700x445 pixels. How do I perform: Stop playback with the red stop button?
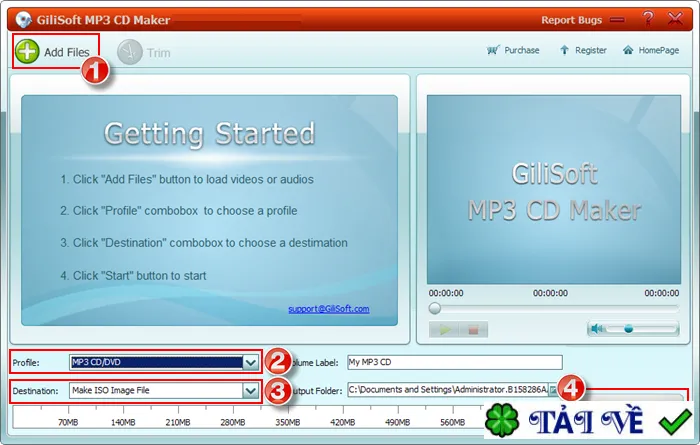point(473,330)
